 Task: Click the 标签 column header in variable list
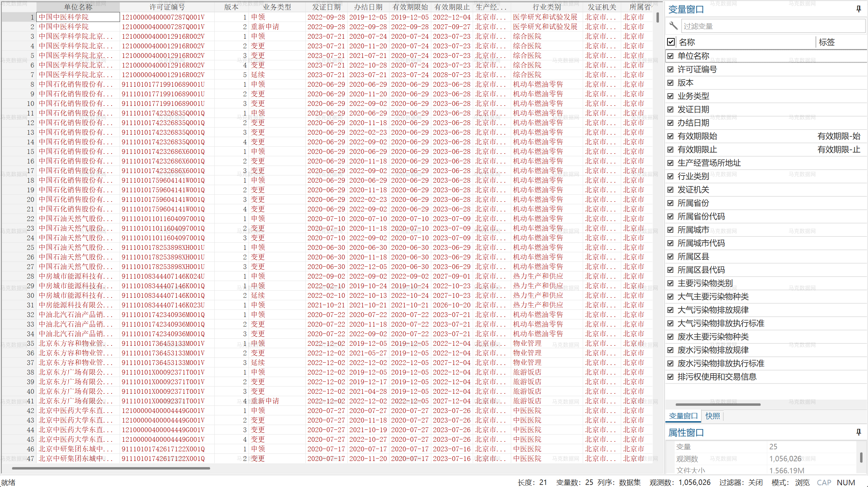826,42
